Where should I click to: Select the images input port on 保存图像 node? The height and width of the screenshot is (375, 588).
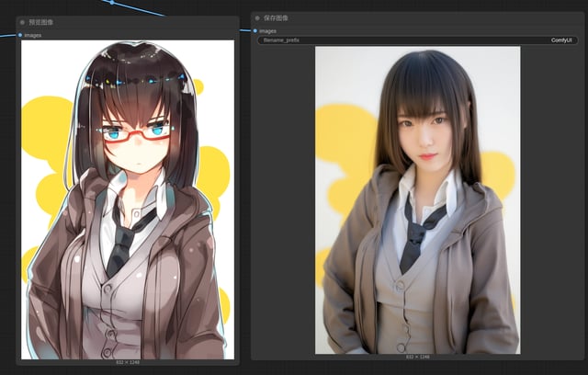point(255,30)
